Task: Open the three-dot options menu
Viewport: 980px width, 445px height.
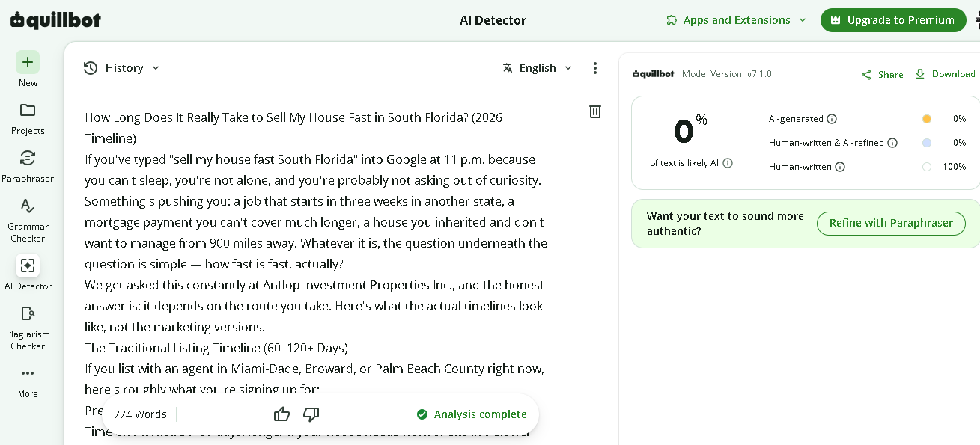Action: pos(595,68)
